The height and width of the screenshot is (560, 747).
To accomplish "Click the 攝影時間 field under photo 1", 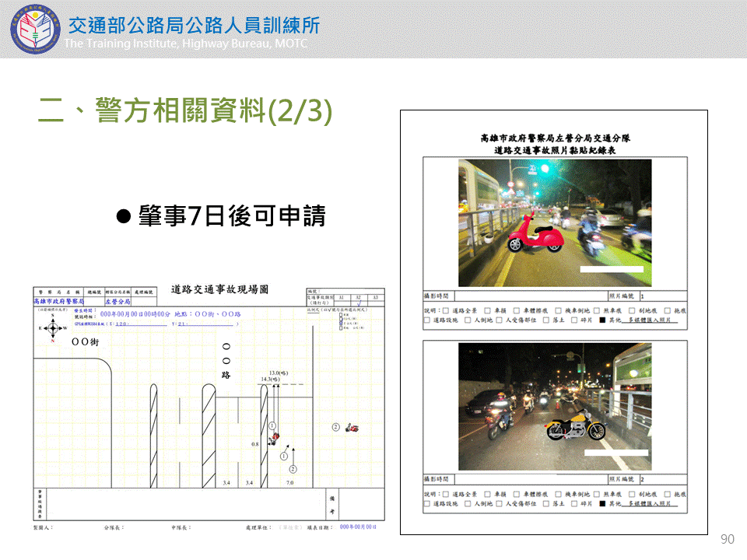I will tap(528, 296).
